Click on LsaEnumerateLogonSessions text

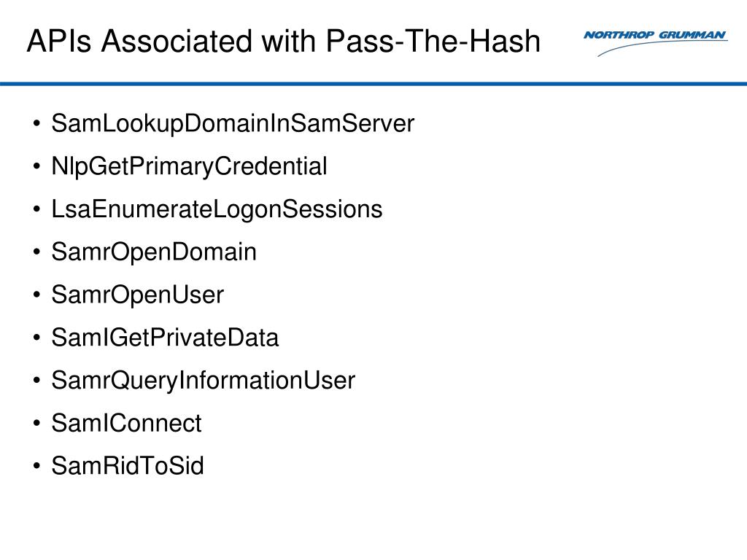(217, 209)
